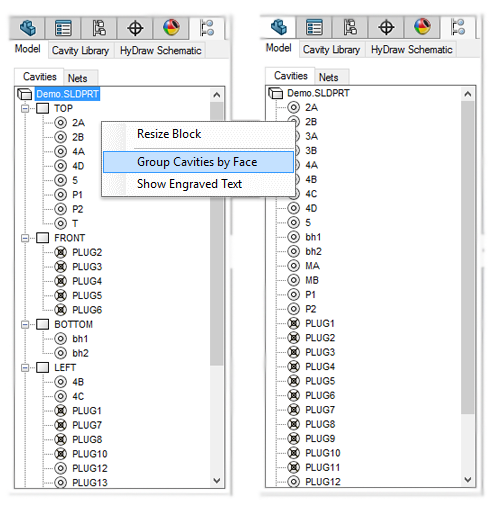Select cavity MA in right tree
Viewport: 490px width, 514px height.
tap(312, 266)
